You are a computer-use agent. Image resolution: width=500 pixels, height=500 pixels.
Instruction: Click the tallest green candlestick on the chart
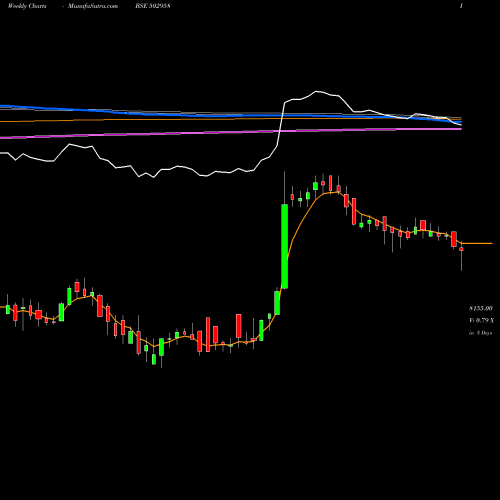click(x=284, y=246)
